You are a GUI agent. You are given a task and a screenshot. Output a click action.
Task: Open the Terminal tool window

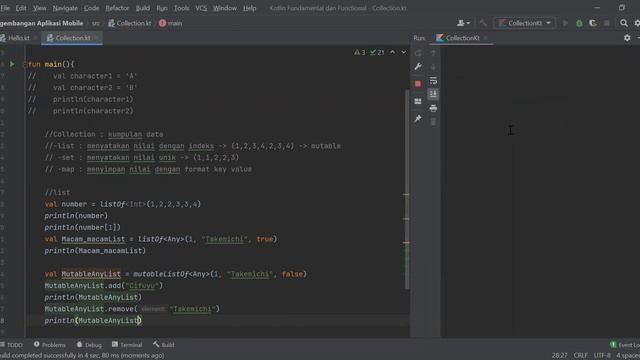pos(127,345)
